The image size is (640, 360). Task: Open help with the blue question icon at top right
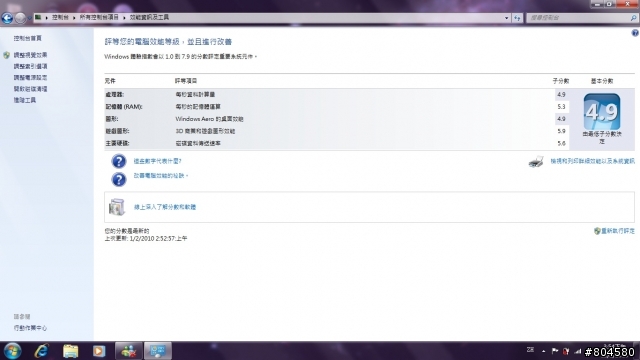(x=635, y=33)
